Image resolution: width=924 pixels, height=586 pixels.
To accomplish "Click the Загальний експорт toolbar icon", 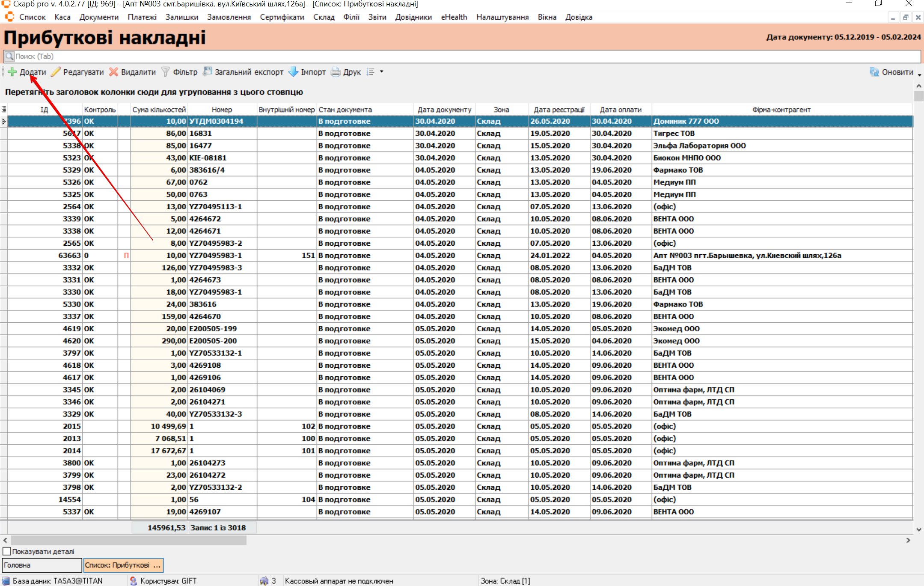I will click(x=208, y=72).
